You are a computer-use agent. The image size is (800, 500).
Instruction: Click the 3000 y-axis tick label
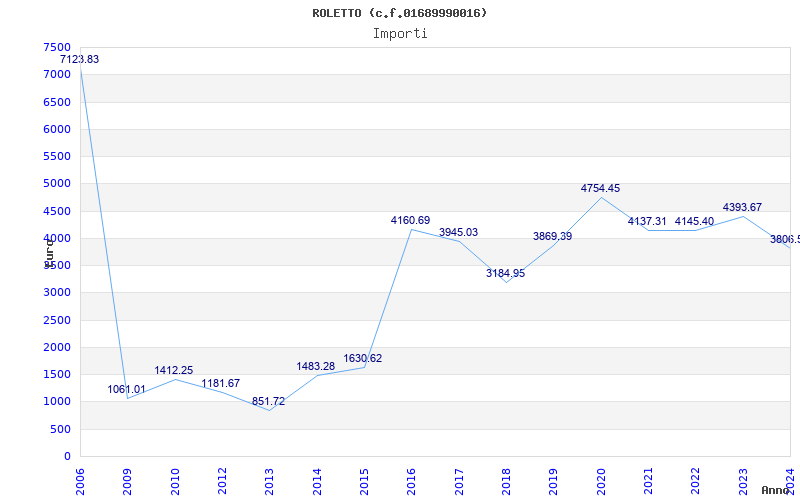(x=57, y=293)
